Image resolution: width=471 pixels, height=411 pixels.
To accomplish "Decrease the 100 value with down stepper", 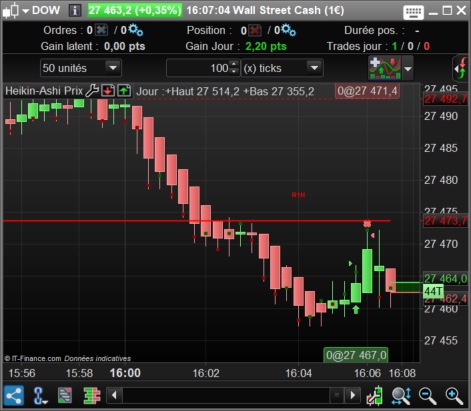I will tap(235, 72).
